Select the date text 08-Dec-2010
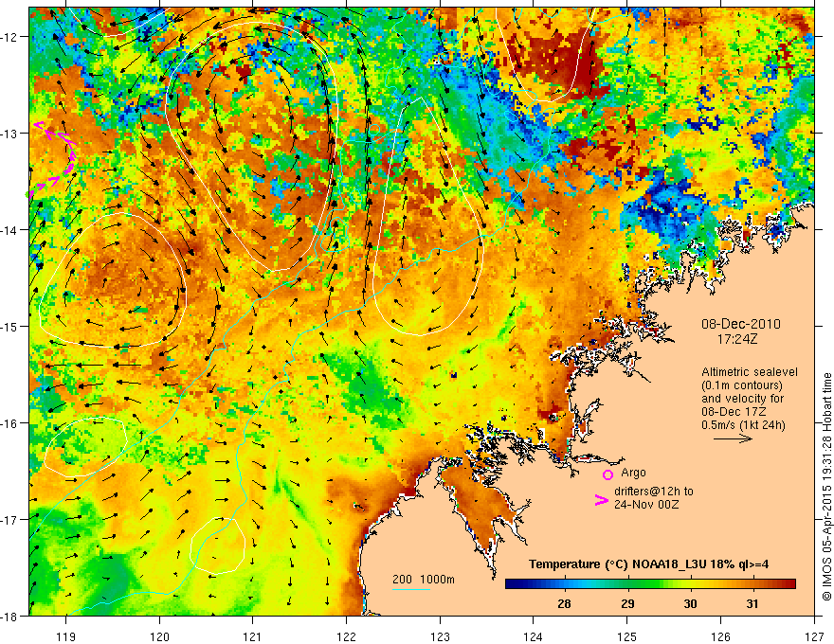834x644 pixels. [x=741, y=324]
